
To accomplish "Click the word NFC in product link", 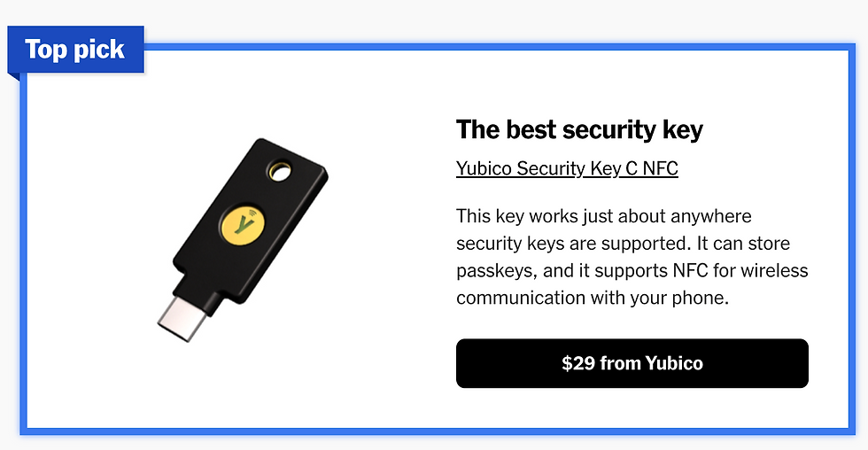I will pos(660,168).
